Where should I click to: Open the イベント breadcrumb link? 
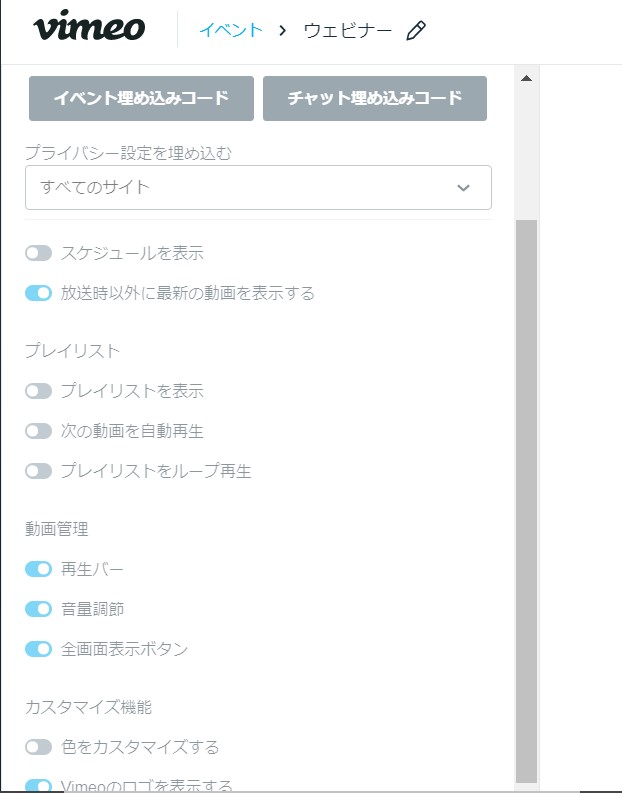pos(231,30)
